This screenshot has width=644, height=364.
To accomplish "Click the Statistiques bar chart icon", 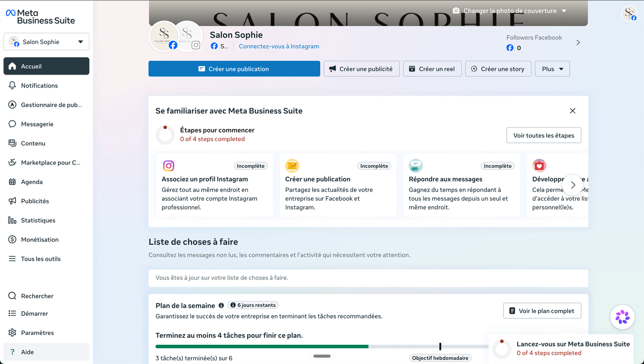I will pos(13,220).
